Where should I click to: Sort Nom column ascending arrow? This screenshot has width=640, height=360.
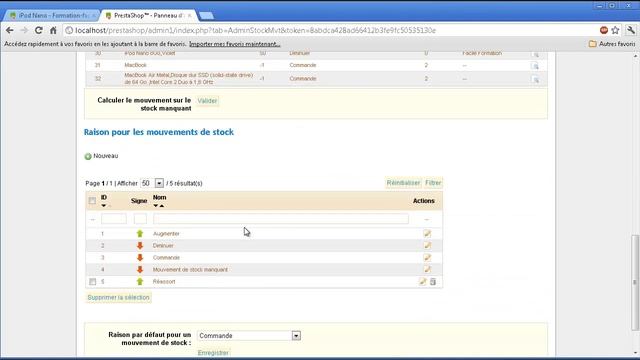pyautogui.click(x=162, y=206)
